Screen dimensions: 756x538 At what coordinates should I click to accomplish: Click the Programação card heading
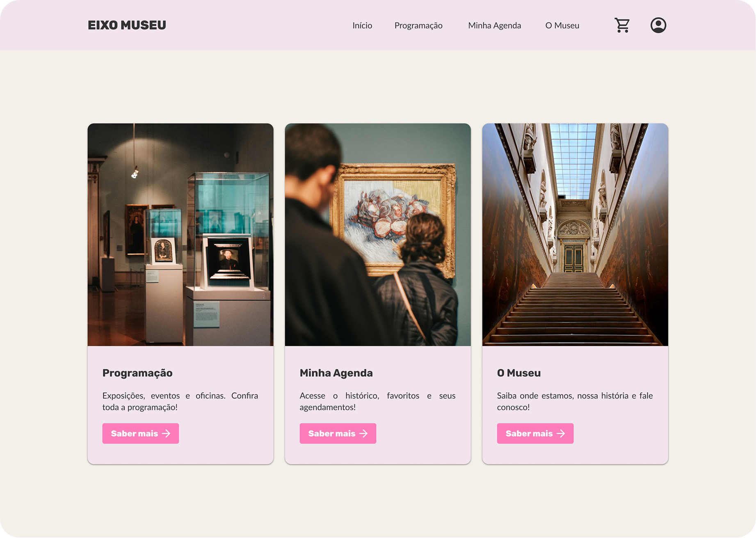point(137,373)
